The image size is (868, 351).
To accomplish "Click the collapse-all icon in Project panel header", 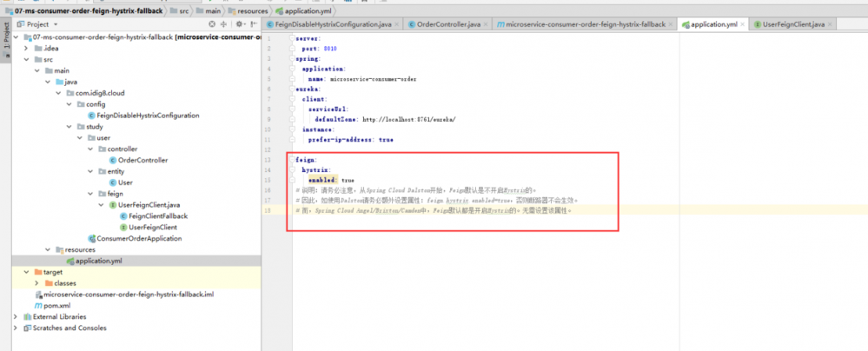I will pyautogui.click(x=223, y=24).
